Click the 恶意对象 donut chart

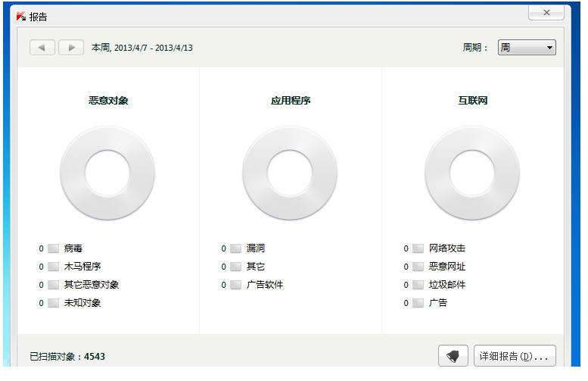(107, 173)
